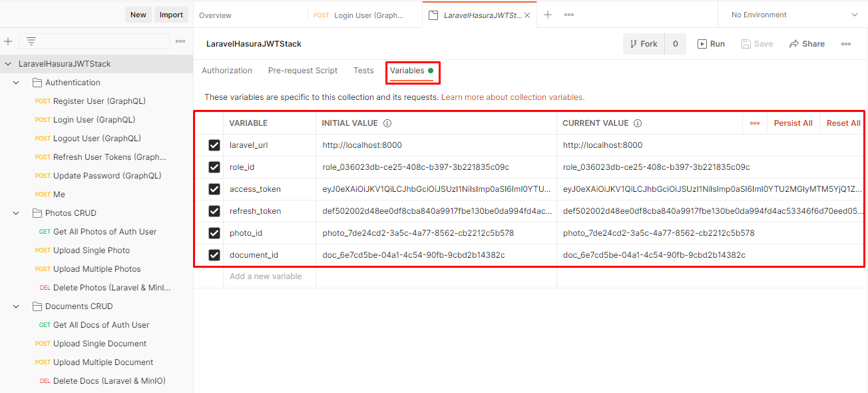This screenshot has width=868, height=393.
Task: Click the Import button
Action: click(171, 15)
